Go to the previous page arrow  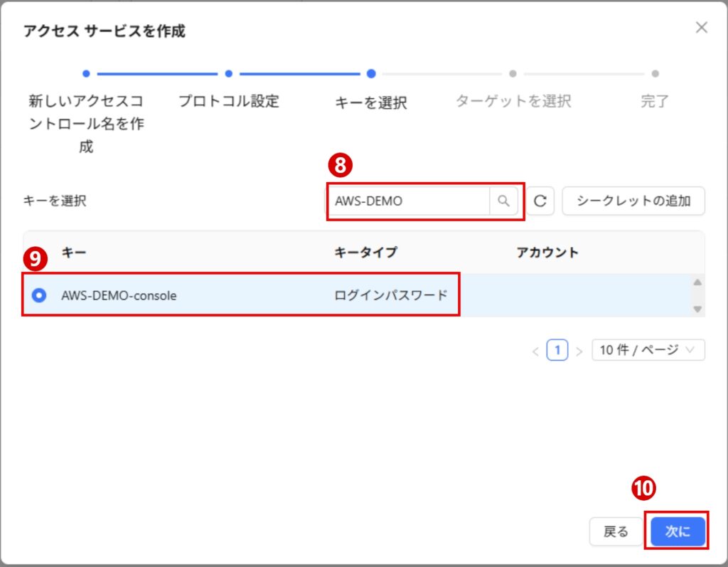[x=535, y=351]
